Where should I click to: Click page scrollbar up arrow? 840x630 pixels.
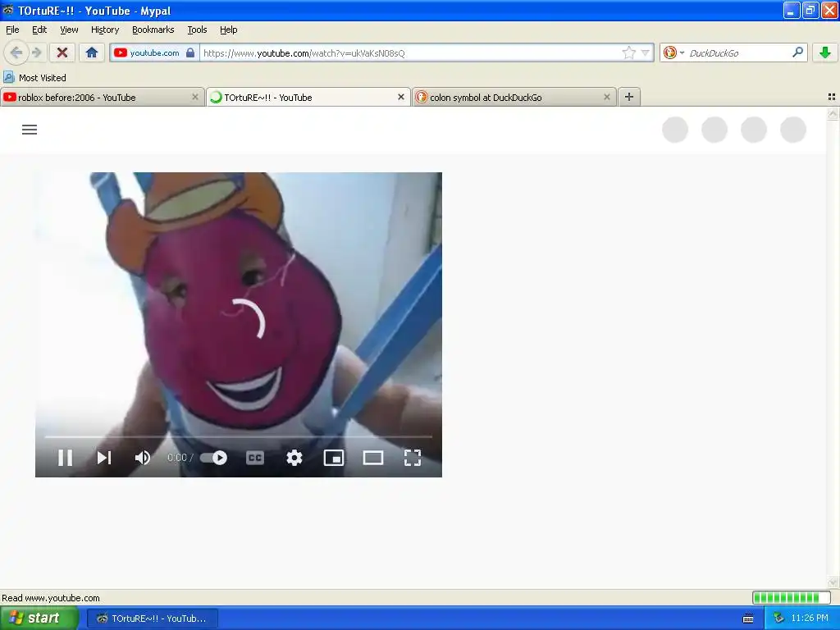(x=833, y=113)
